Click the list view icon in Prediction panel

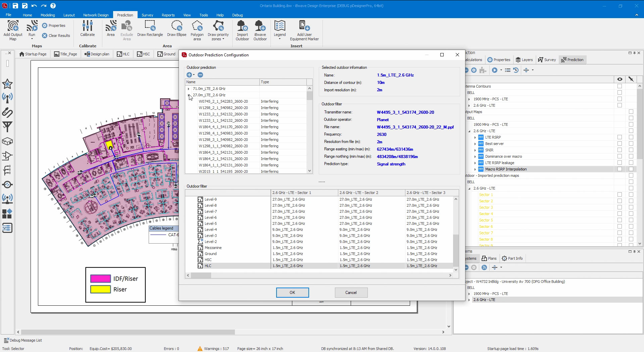(508, 70)
